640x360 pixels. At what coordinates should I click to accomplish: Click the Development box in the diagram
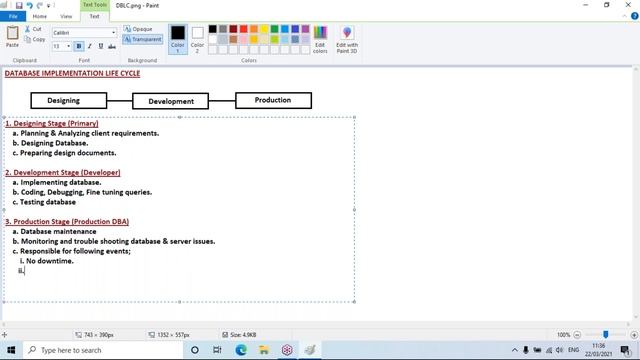tap(171, 101)
